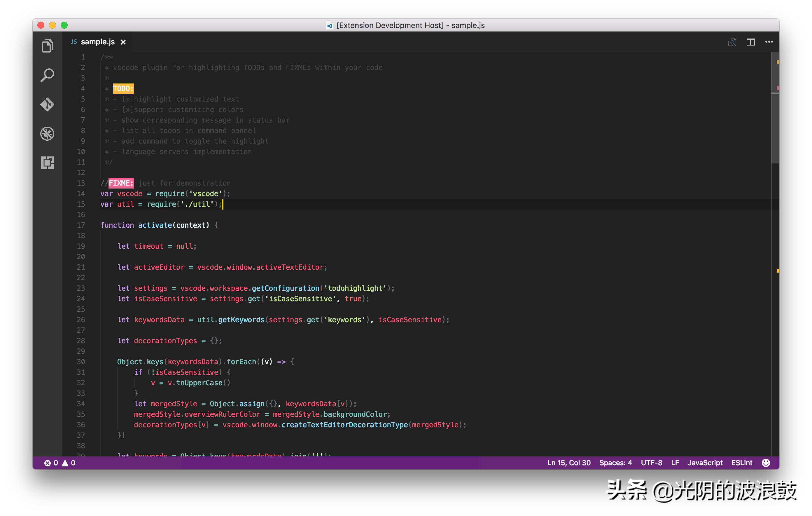
Task: Select language mode JavaScript in status bar
Action: tap(705, 463)
